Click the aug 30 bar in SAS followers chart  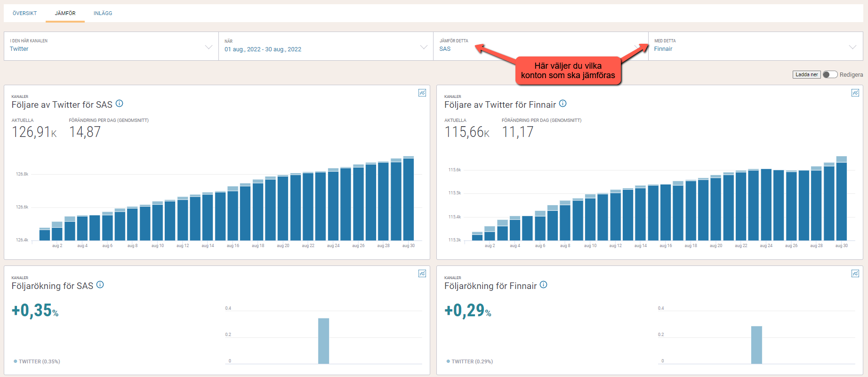pyautogui.click(x=409, y=198)
